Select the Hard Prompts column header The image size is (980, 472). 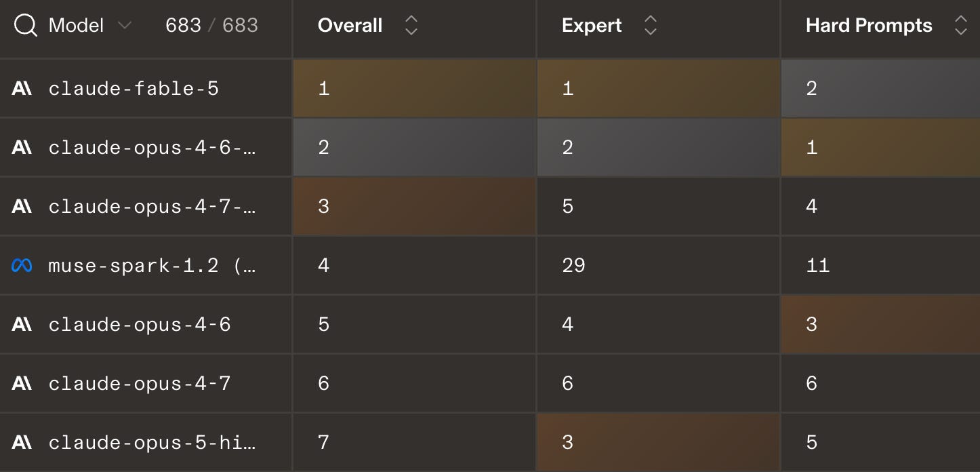tap(869, 26)
